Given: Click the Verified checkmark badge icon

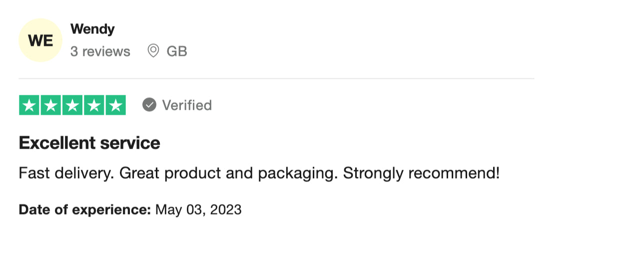Looking at the screenshot, I should (x=149, y=105).
